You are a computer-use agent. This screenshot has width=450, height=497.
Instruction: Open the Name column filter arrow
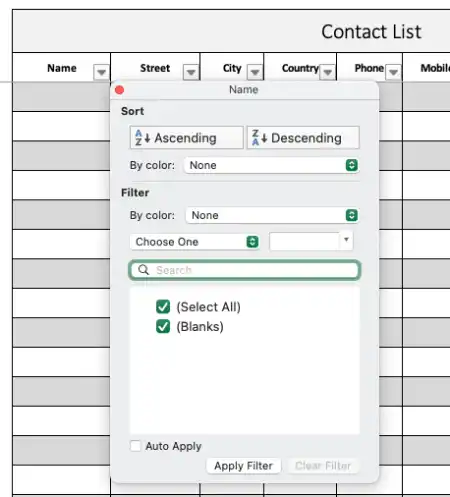[101, 72]
